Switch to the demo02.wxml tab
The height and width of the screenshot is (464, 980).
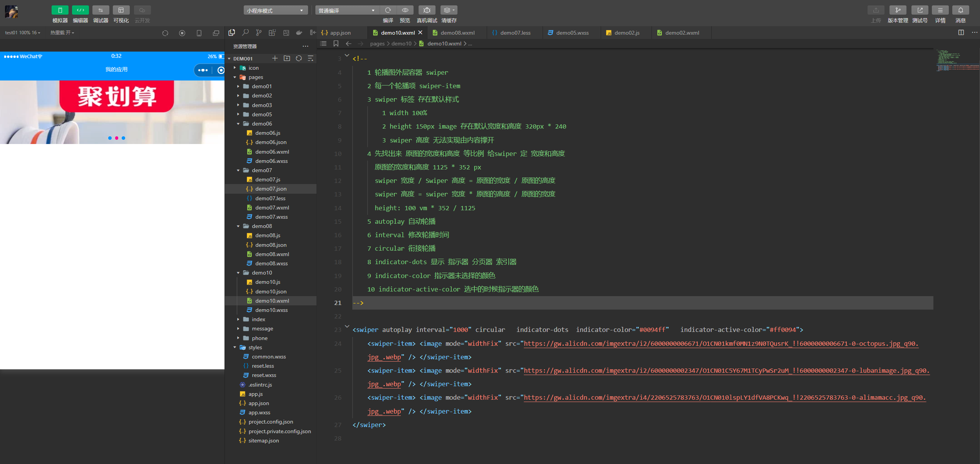[682, 33]
